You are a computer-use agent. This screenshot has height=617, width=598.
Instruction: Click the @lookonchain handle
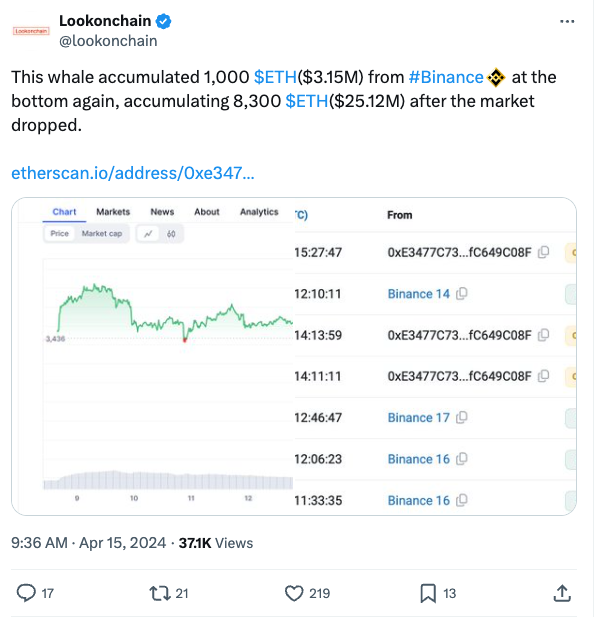click(x=108, y=41)
